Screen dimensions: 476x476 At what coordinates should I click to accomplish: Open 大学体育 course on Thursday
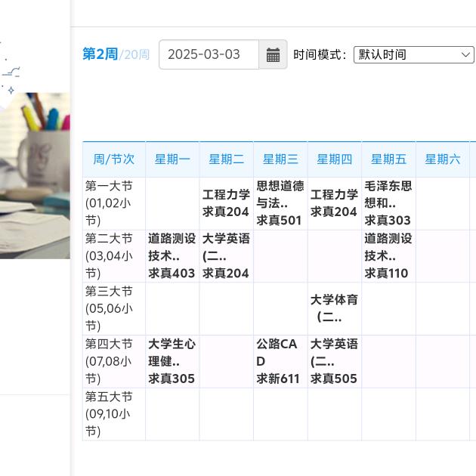[335, 308]
